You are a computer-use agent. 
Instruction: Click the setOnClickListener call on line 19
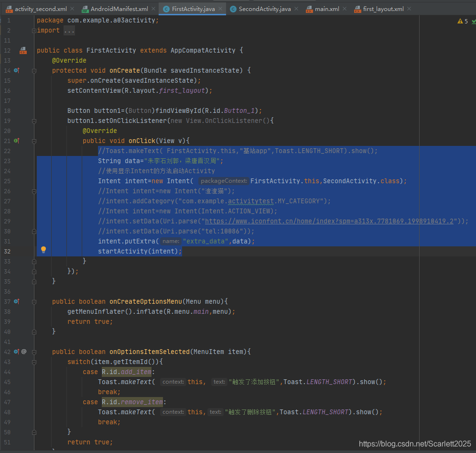point(132,121)
